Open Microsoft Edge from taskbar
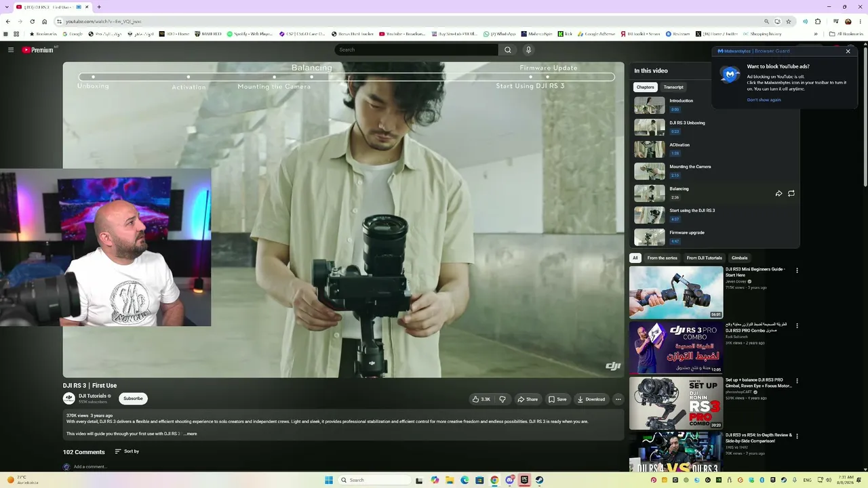This screenshot has height=488, width=868. [465, 480]
